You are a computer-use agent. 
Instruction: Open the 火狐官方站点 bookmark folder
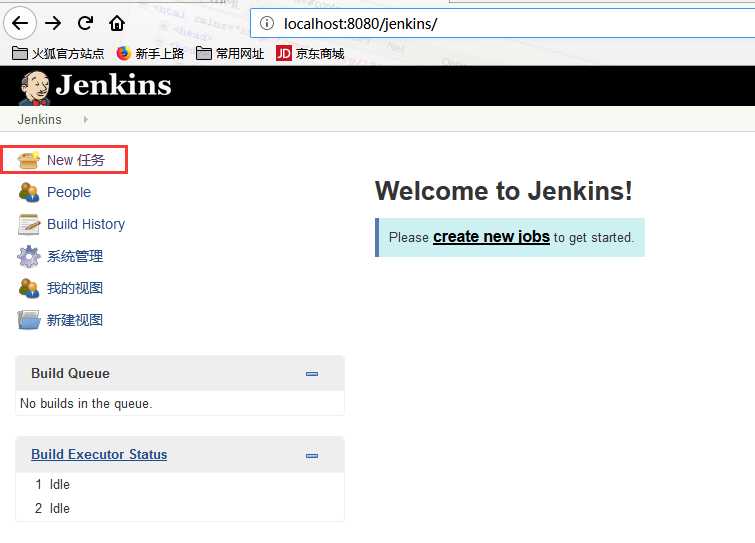pos(58,53)
